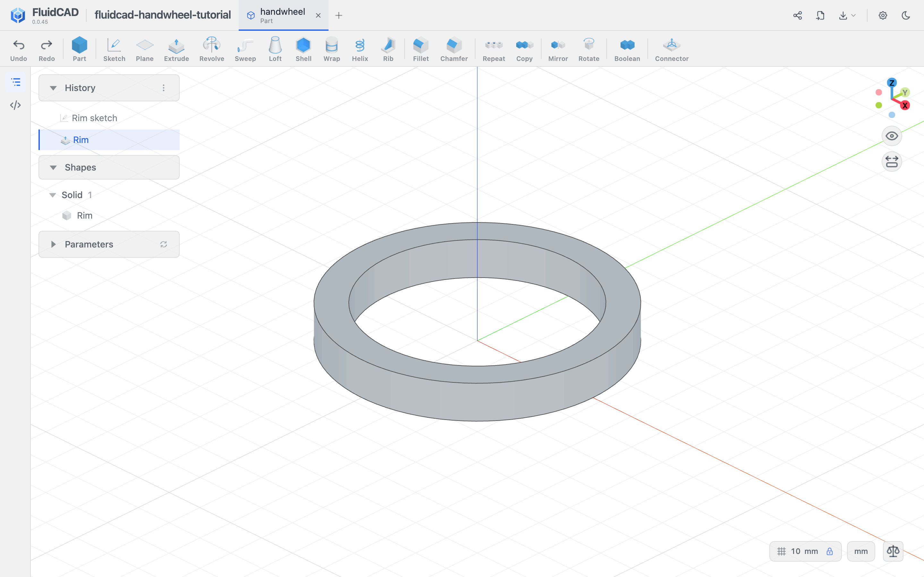
Task: Toggle the grid size lock
Action: [x=829, y=551]
